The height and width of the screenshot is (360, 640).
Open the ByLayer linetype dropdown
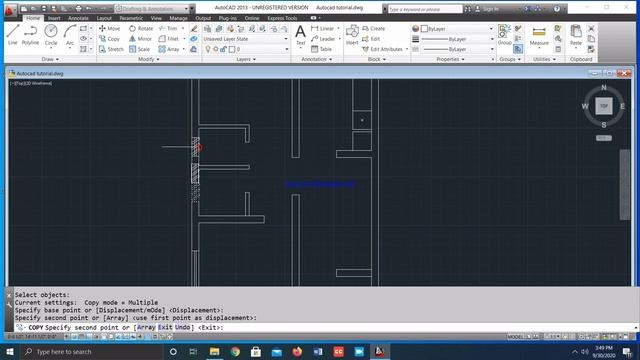(x=457, y=49)
